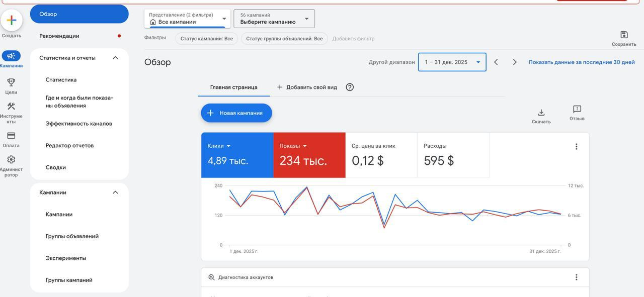Open Администратор gear icon
The width and height of the screenshot is (644, 297).
pyautogui.click(x=11, y=159)
